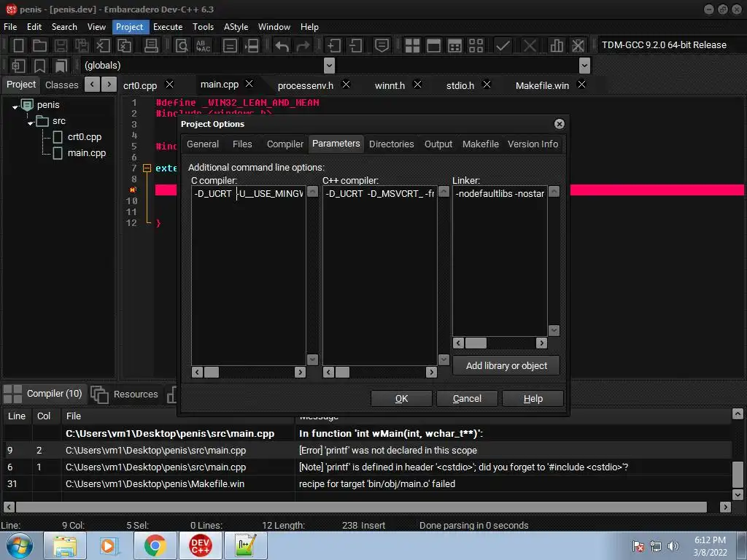
Task: Click the Toggle Bookmark icon
Action: tap(39, 66)
